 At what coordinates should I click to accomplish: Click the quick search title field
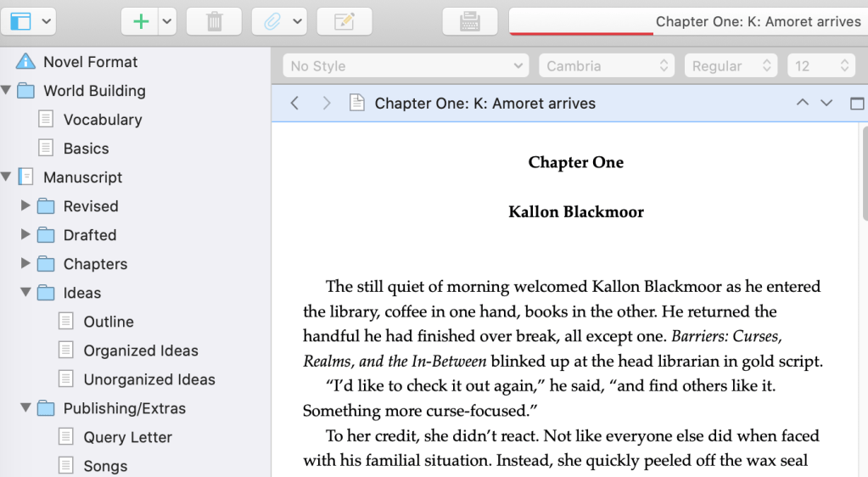tap(687, 22)
